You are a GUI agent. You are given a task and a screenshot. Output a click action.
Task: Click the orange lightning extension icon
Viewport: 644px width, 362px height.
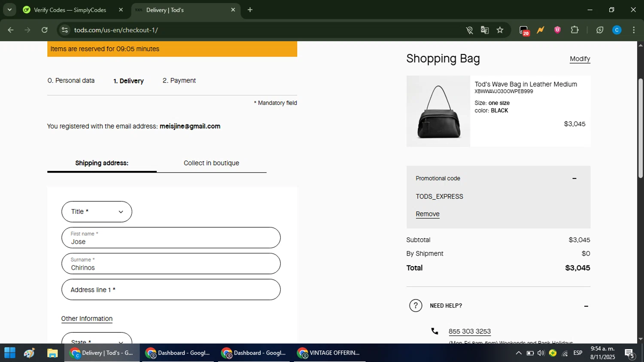pos(541,30)
